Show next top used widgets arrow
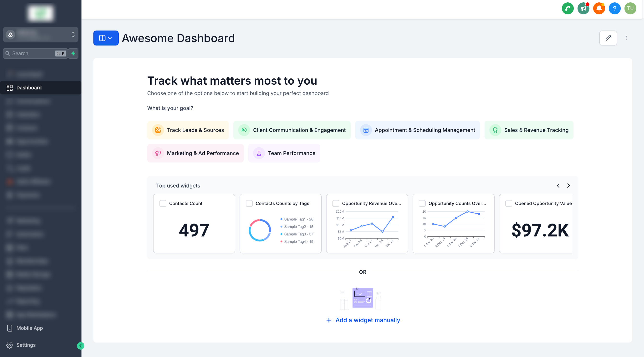644x357 pixels. (x=568, y=186)
